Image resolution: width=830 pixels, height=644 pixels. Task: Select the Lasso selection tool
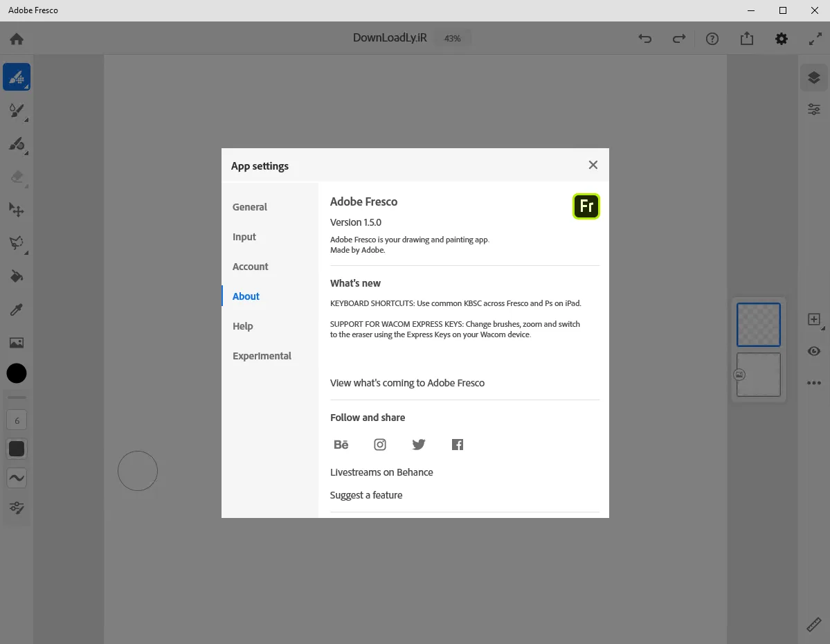(17, 243)
